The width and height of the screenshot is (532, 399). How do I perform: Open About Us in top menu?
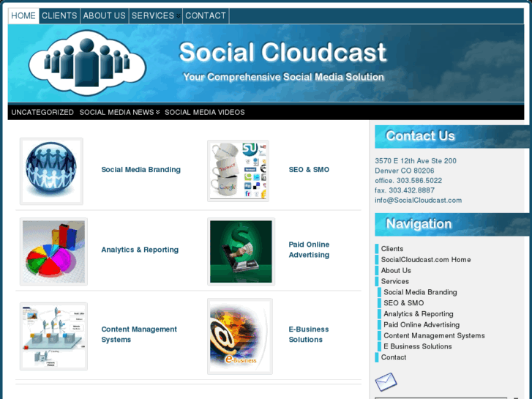coord(104,16)
